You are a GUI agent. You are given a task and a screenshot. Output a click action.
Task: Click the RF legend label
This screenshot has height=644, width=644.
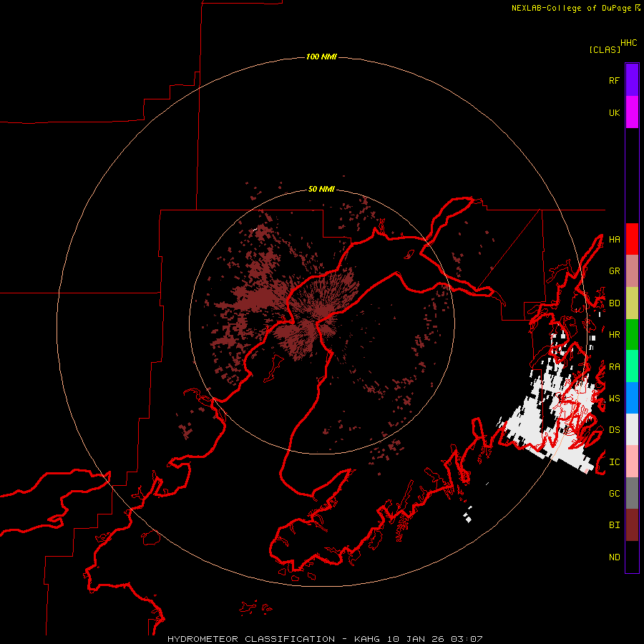[614, 80]
